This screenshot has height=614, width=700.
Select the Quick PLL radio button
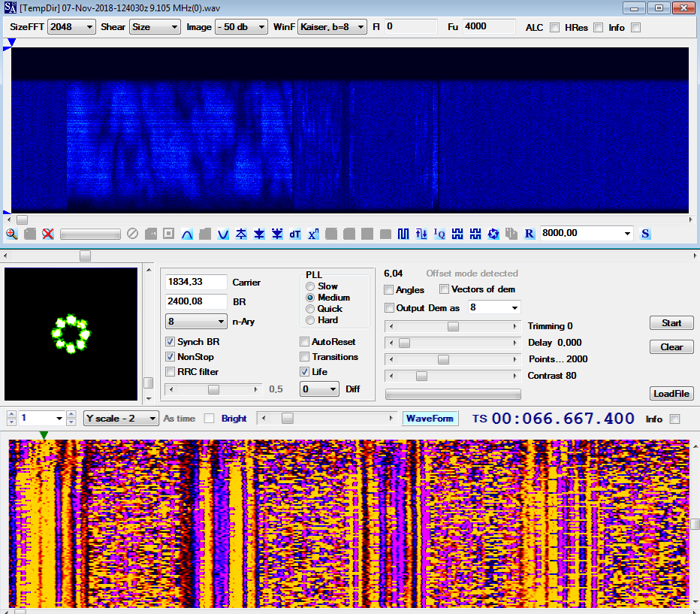coord(310,309)
